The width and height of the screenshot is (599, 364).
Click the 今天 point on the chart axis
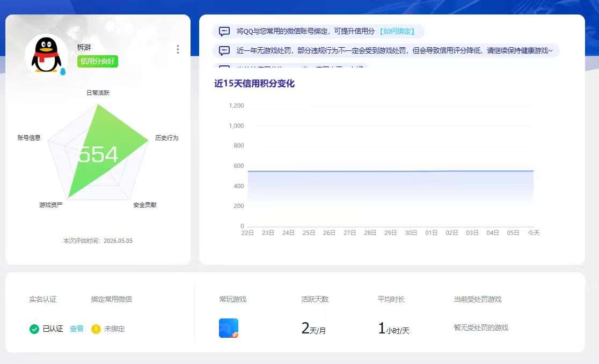coord(534,233)
